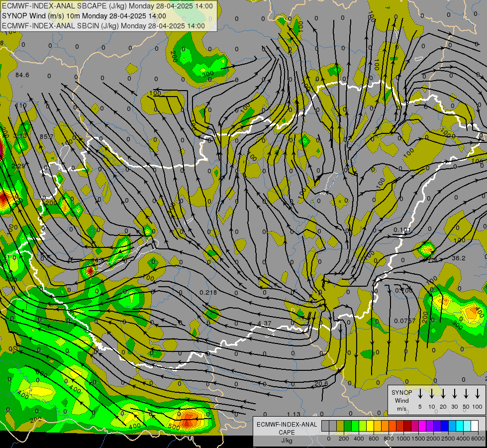
Task: Click the map value '0.218'
Action: [x=208, y=293]
